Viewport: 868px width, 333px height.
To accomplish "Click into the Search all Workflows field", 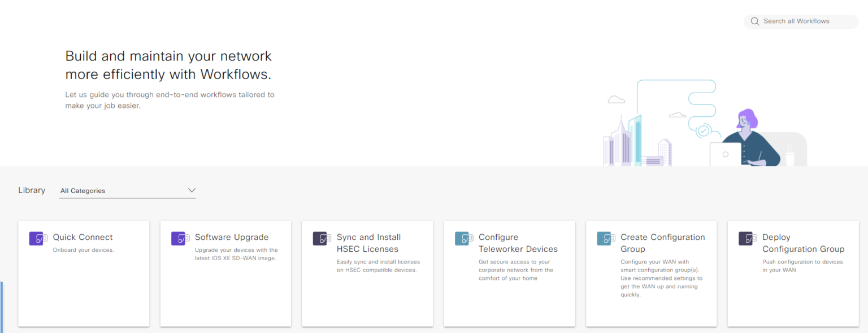I will (802, 21).
